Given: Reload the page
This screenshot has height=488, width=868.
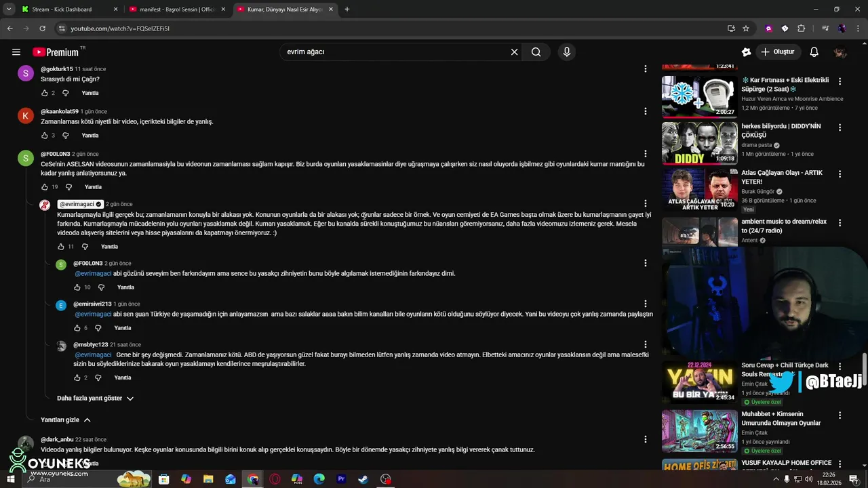Looking at the screenshot, I should click(x=42, y=28).
